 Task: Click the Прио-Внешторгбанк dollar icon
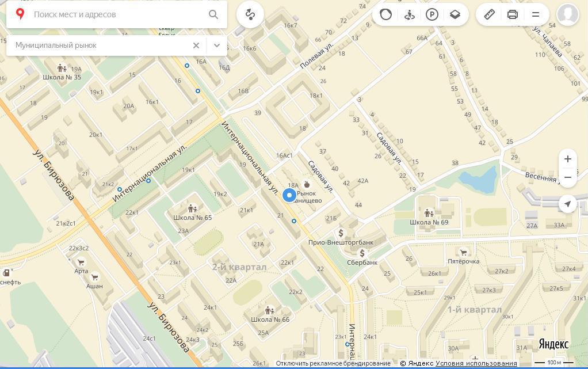[341, 233]
